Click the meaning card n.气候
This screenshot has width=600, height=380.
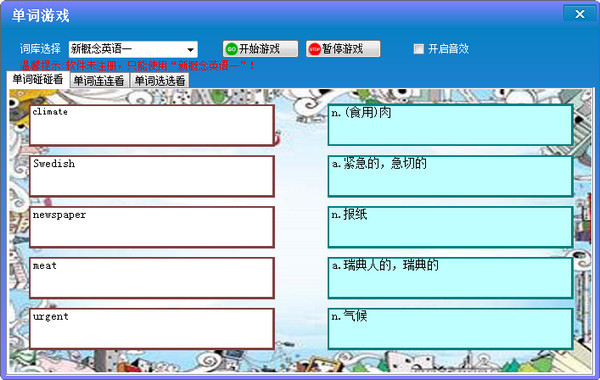tap(450, 329)
